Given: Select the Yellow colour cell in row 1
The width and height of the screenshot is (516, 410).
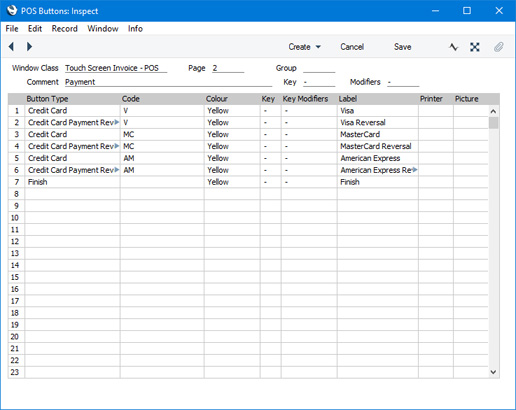Looking at the screenshot, I should point(232,111).
